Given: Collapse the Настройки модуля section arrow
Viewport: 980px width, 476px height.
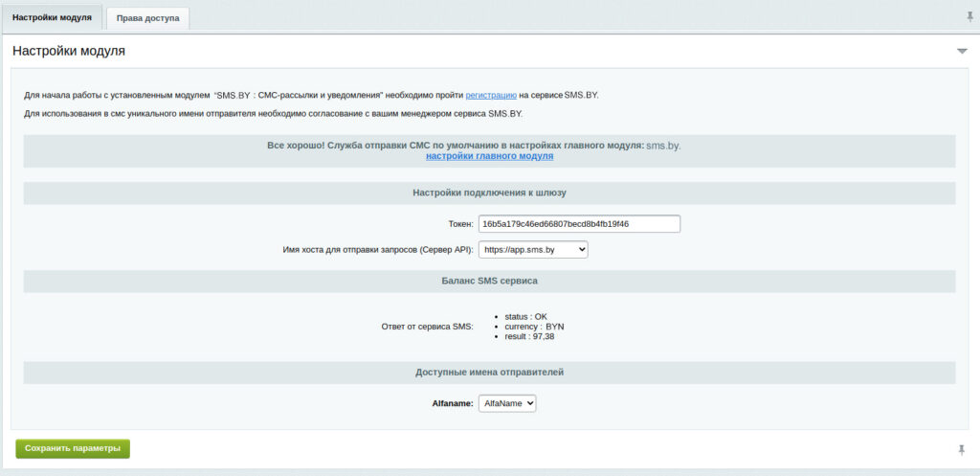Looking at the screenshot, I should coord(962,52).
